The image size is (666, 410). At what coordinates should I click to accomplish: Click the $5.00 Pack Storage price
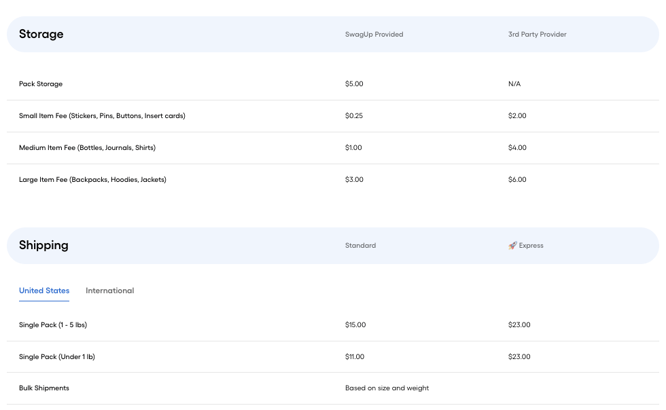(x=354, y=84)
